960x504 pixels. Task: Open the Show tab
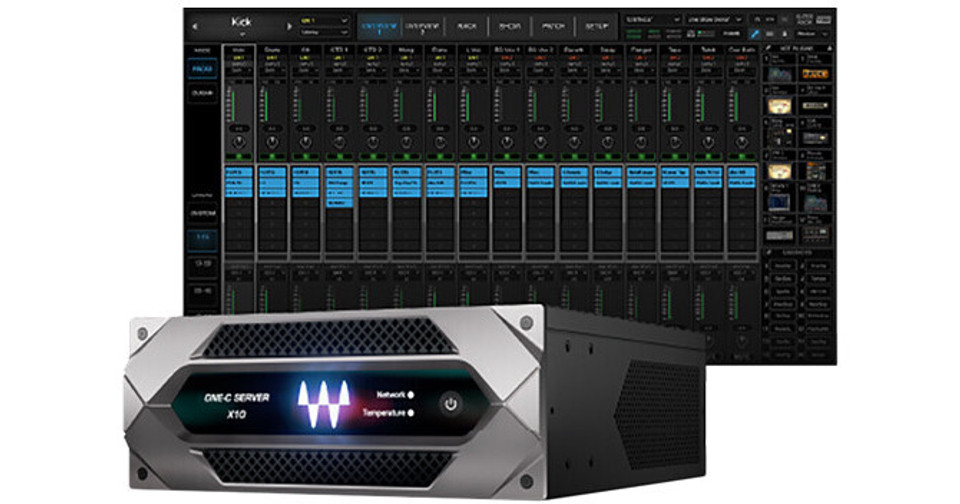[x=510, y=26]
